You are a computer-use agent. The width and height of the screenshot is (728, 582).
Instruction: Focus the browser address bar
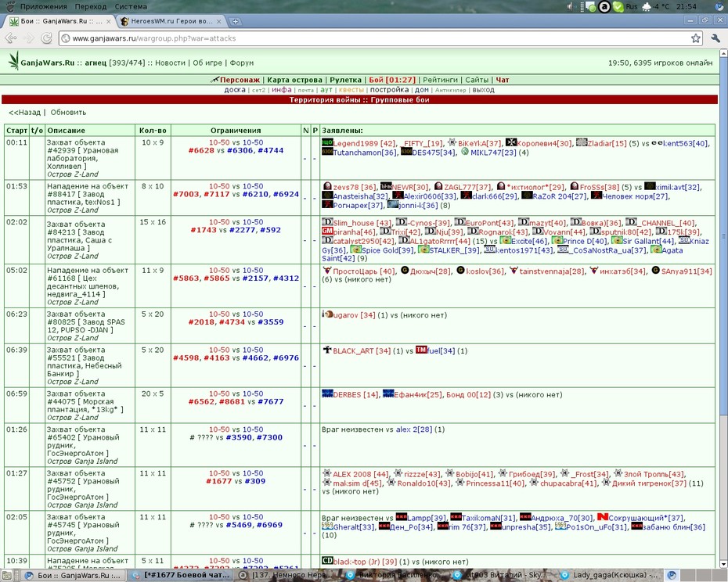[380, 38]
